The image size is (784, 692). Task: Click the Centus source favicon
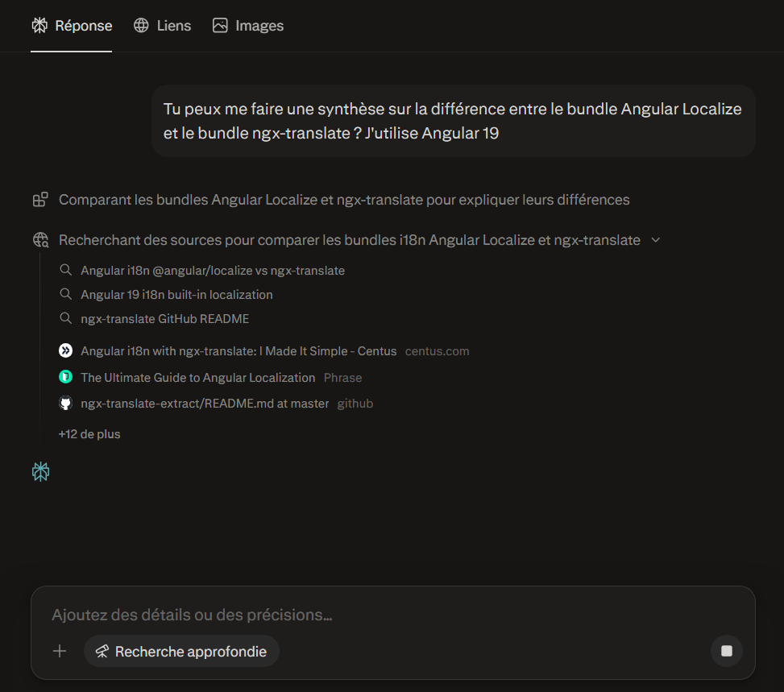66,351
